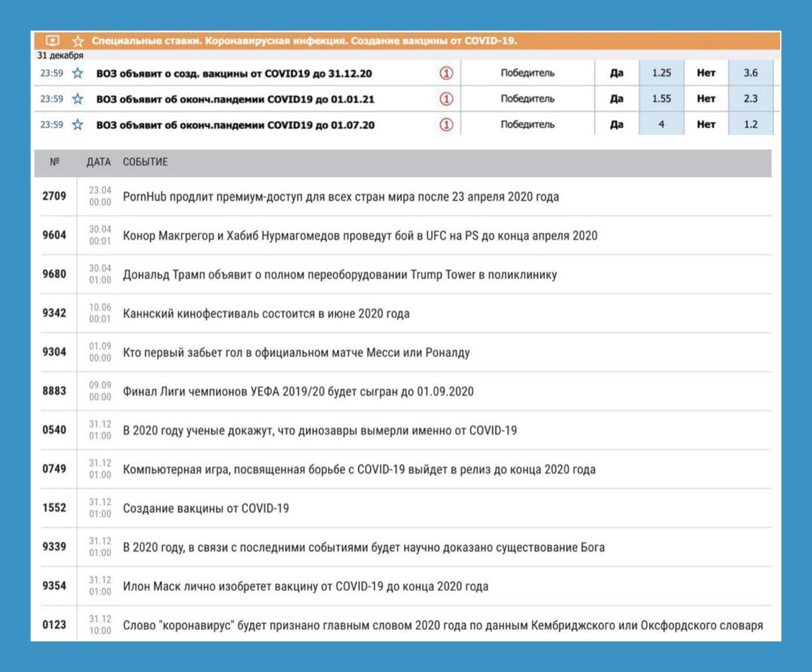Star the vaccine до 31.12.20 bet row

[x=78, y=73]
